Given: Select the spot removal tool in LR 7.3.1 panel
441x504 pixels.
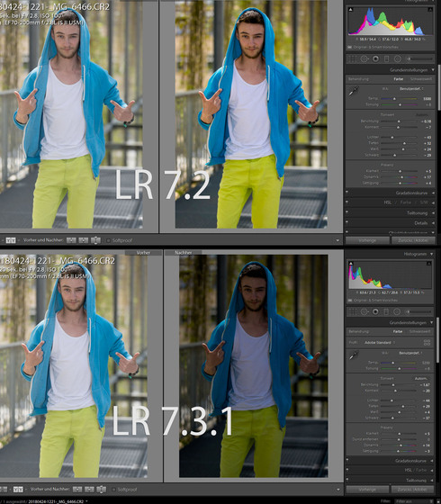Looking at the screenshot, I should pos(364,311).
